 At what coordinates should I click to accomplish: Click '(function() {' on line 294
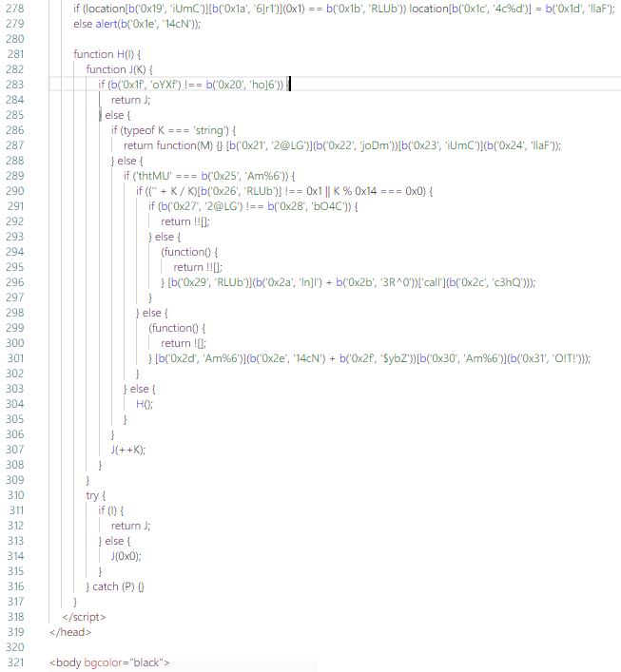(x=189, y=252)
